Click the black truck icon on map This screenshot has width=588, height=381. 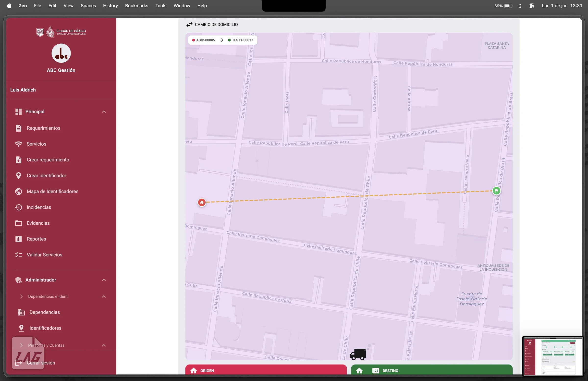point(358,354)
